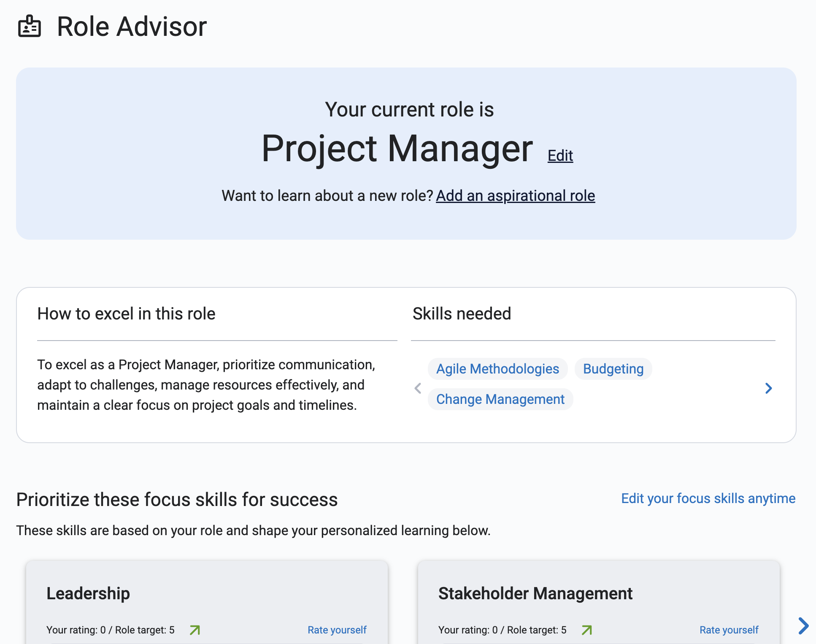Go back to previous skills in carousel

(x=418, y=388)
